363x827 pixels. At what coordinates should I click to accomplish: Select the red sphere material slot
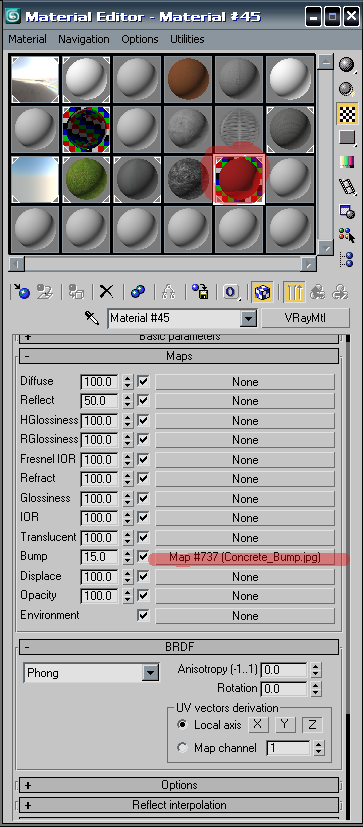(238, 180)
